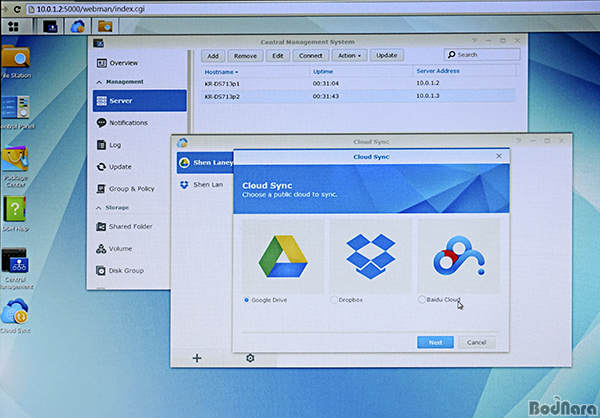Select Shen Laney Google Drive account
Screen dimensions: 600x418
(x=205, y=163)
